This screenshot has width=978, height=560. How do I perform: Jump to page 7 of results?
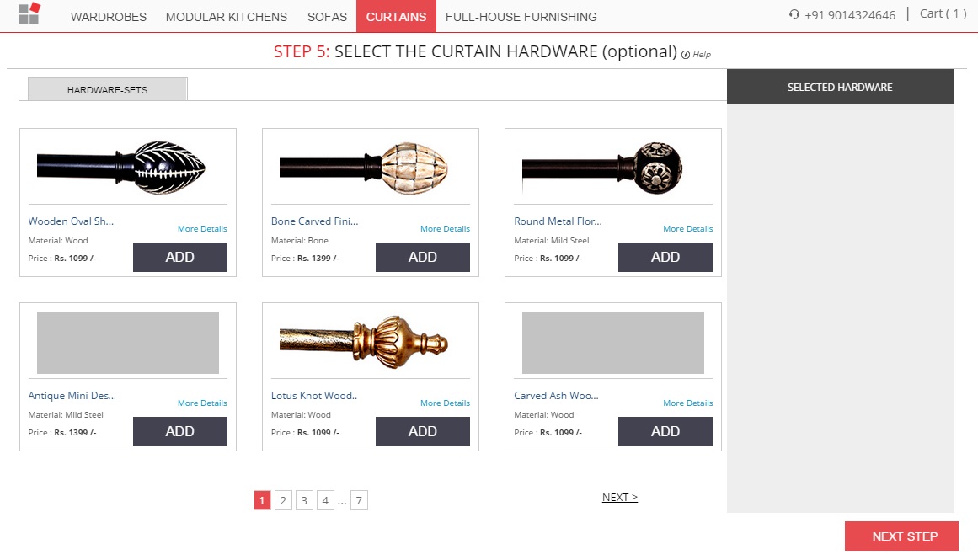[359, 501]
